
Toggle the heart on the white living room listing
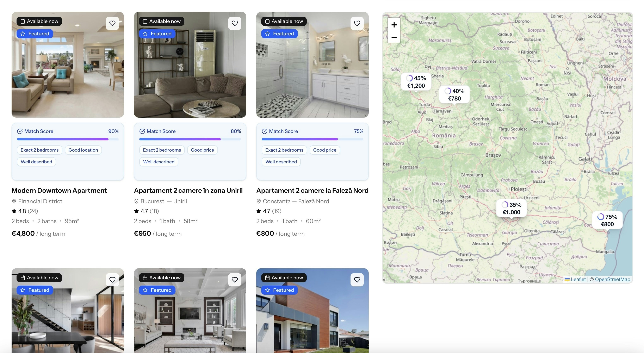coord(235,280)
